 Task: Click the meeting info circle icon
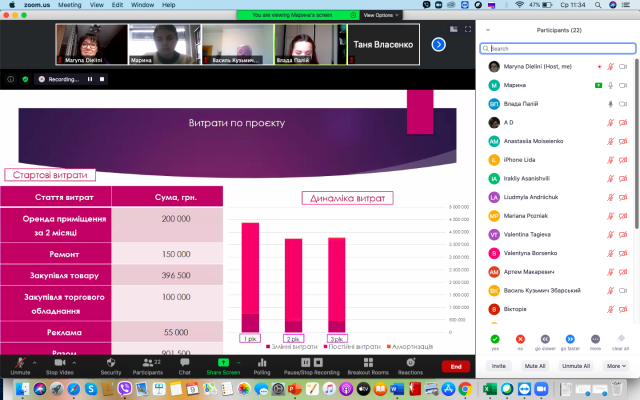11,79
